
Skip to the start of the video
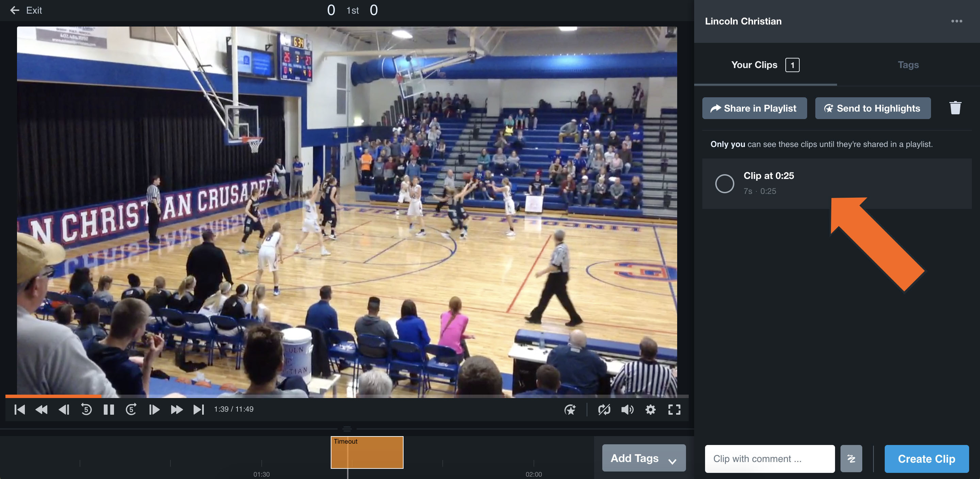pyautogui.click(x=20, y=409)
